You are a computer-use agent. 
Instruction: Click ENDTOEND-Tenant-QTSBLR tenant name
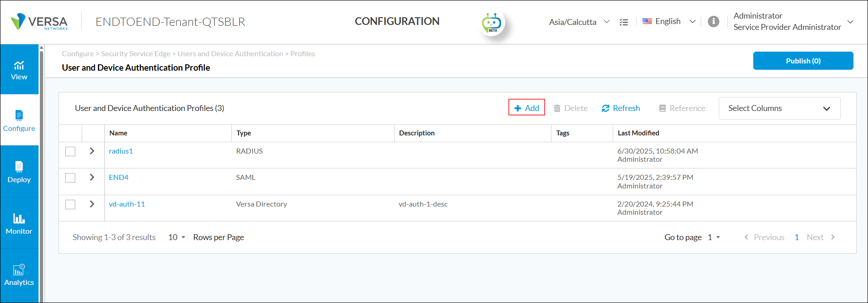coord(171,22)
